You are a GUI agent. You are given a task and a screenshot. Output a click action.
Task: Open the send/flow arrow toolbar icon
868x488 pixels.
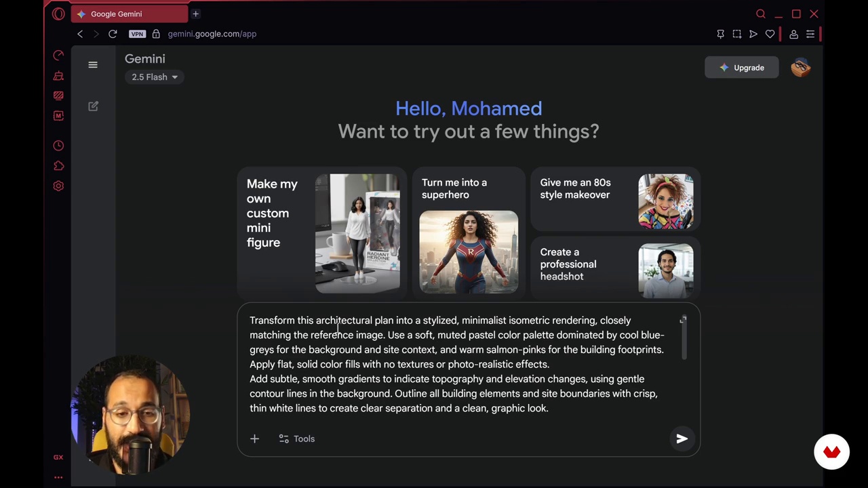753,34
